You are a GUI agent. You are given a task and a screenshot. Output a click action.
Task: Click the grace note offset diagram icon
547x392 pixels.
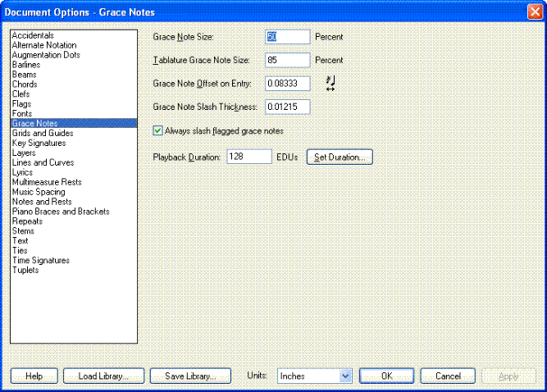pos(330,83)
